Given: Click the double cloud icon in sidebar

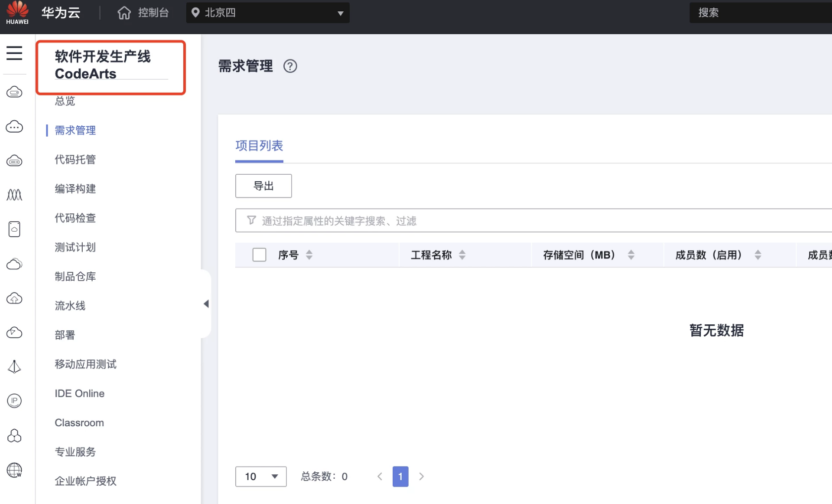Looking at the screenshot, I should pos(14,264).
